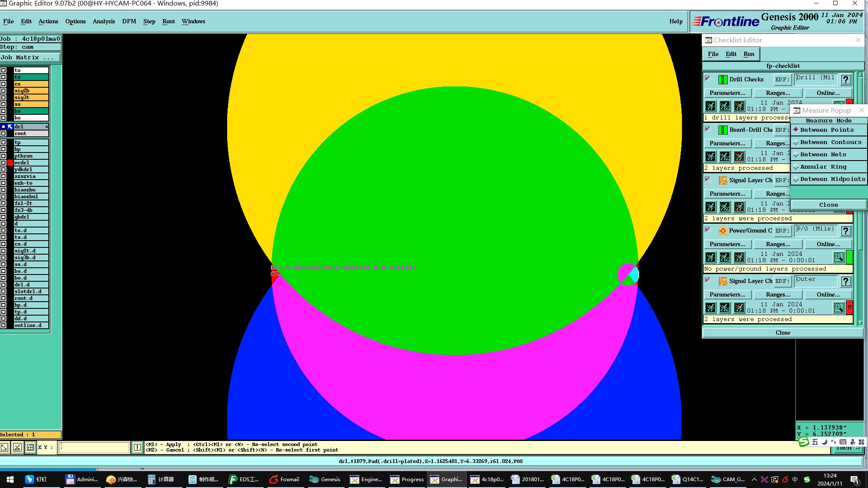Screen dimensions: 868x488
Task: Click the exclamation mark icon beside XY field
Action: (137, 447)
